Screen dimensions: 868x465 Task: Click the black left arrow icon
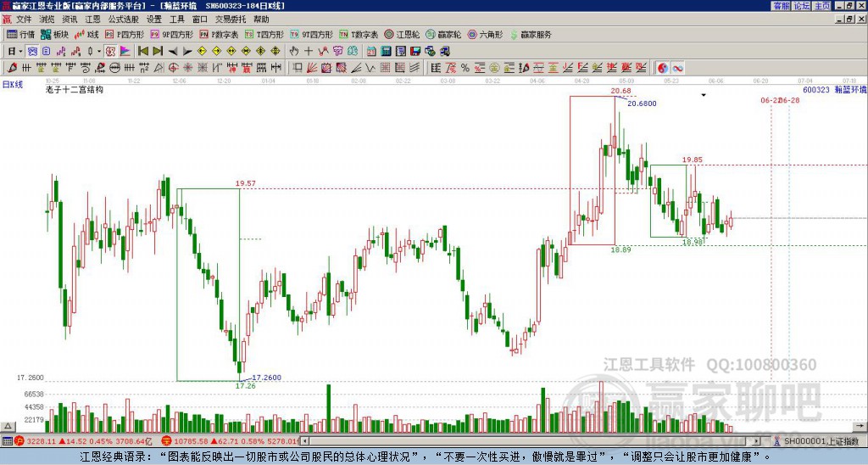click(x=173, y=52)
